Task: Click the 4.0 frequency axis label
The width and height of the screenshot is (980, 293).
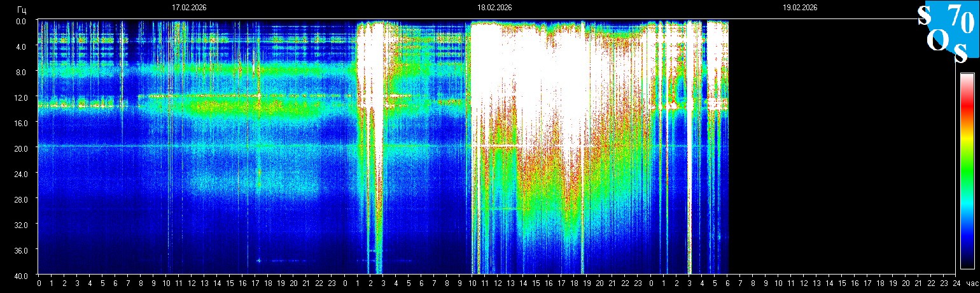Action: coord(22,46)
